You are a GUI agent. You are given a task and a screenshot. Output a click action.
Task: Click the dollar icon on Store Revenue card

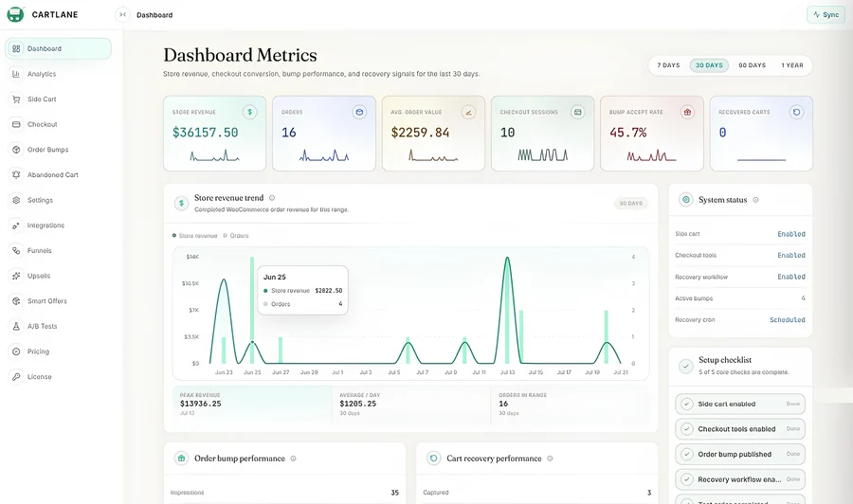(x=249, y=112)
